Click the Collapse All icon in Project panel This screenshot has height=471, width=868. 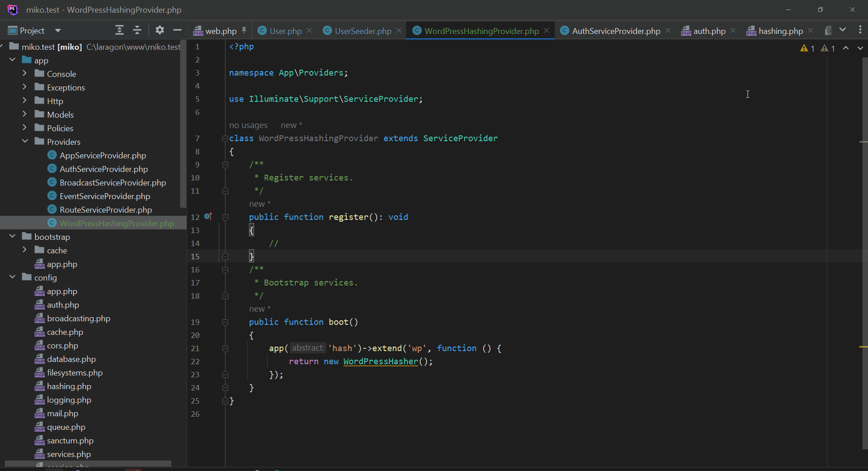tap(137, 30)
